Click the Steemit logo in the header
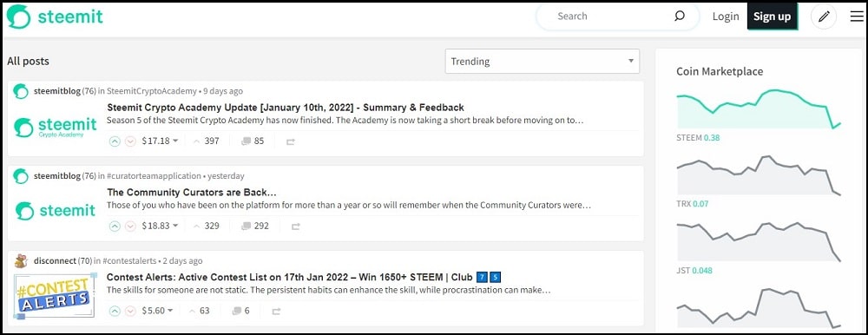The image size is (868, 335). (55, 16)
